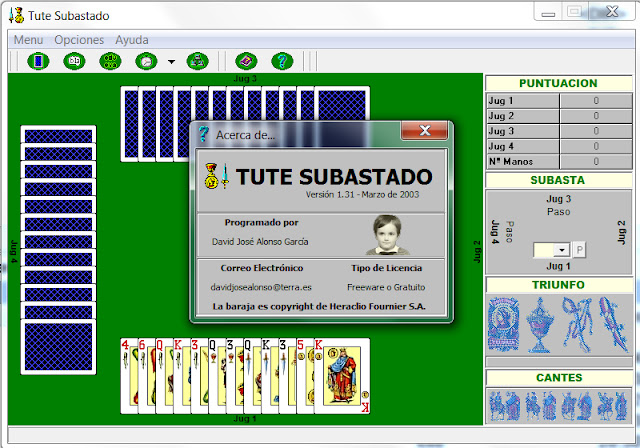Select the Copas cup icon under Triunfo
640x448 pixels.
tap(540, 324)
